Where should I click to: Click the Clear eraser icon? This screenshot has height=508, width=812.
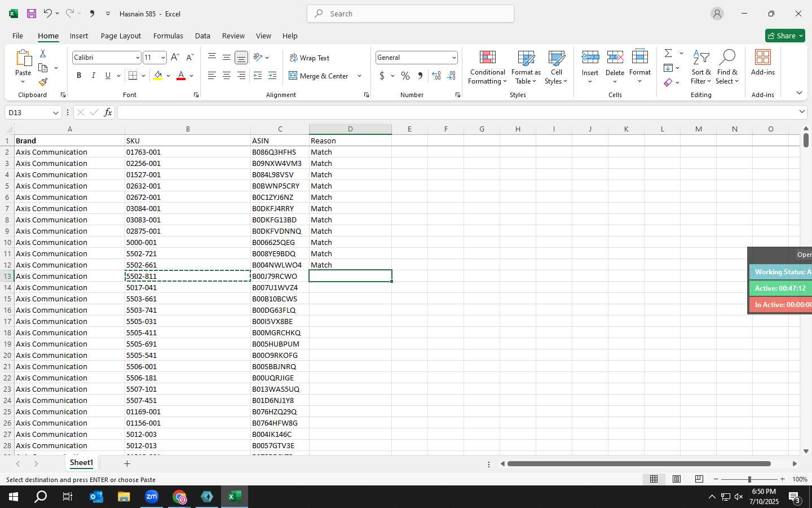(x=668, y=82)
